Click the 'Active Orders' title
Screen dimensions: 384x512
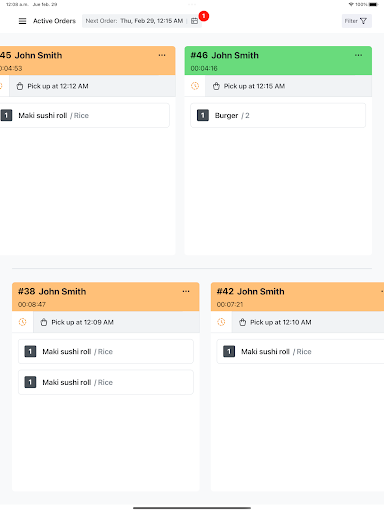click(x=54, y=21)
